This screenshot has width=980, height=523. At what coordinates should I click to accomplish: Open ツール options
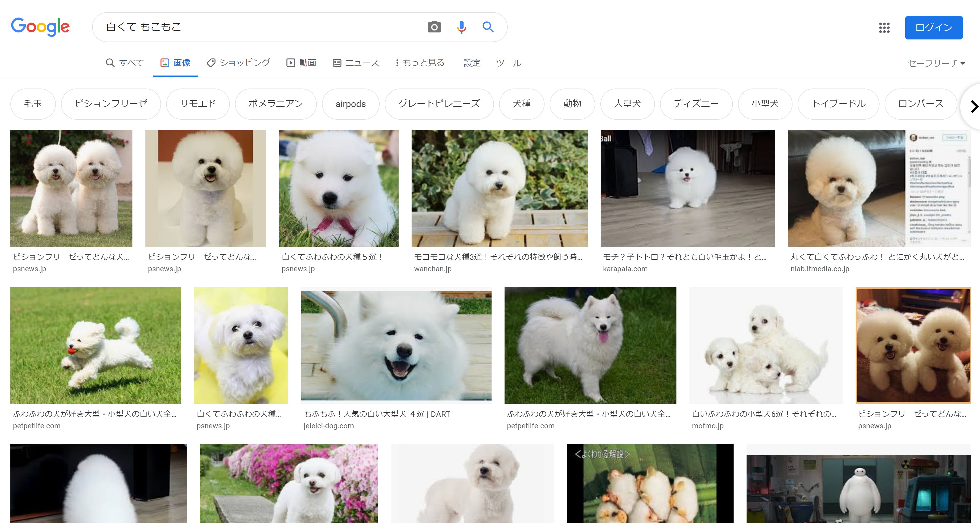[x=508, y=63]
